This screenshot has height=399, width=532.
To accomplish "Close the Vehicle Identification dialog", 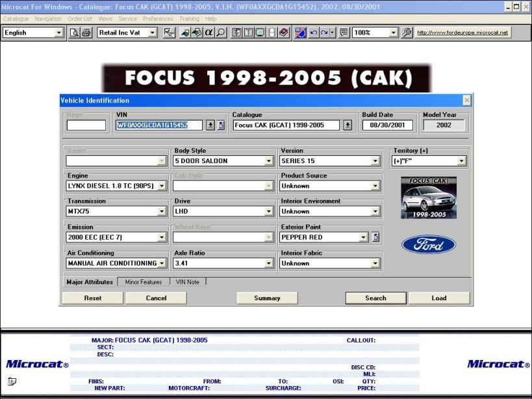I will [x=466, y=100].
